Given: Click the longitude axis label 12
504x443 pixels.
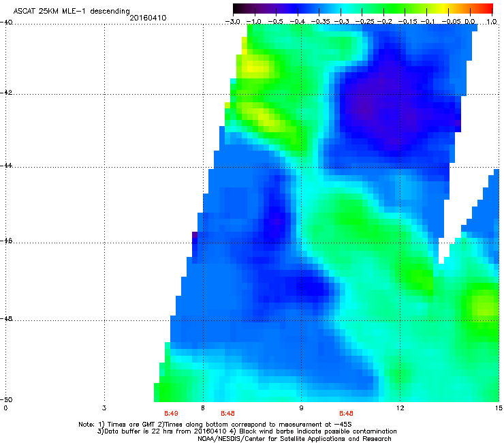Looking at the screenshot, I should (x=400, y=408).
